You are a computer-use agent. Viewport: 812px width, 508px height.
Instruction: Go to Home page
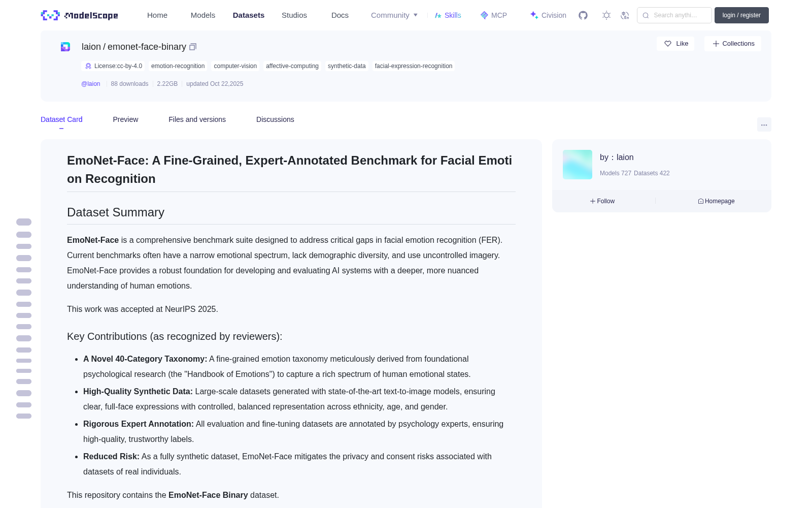[x=157, y=15]
